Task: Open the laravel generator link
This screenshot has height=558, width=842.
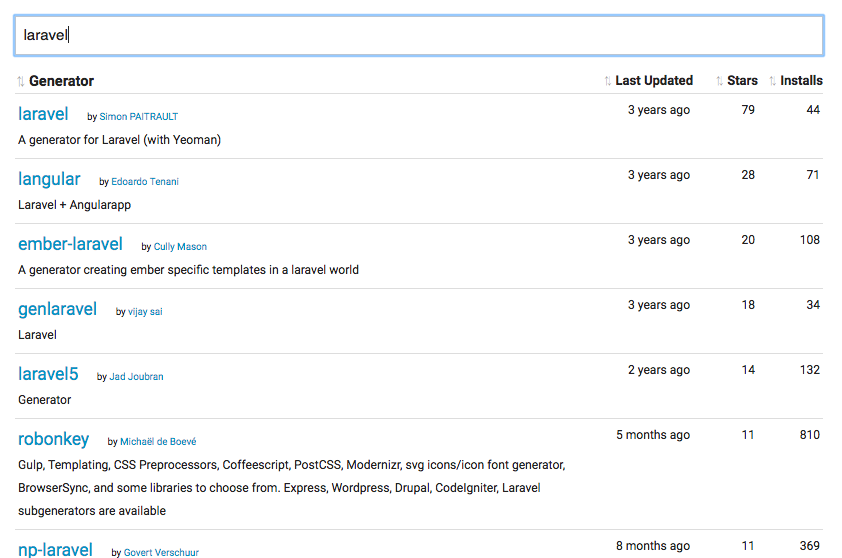Action: pyautogui.click(x=43, y=114)
